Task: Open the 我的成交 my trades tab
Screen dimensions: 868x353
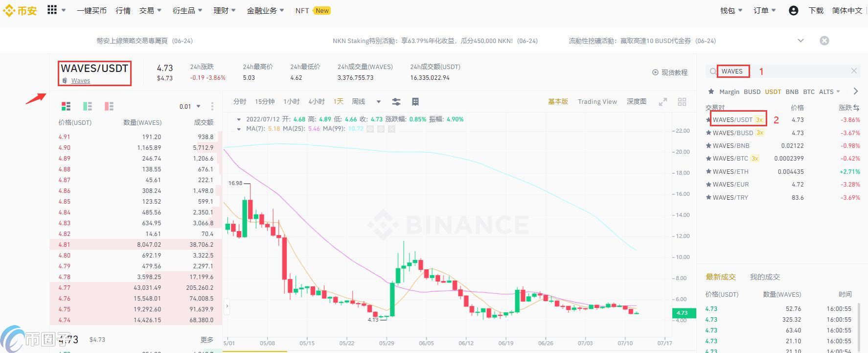Action: point(765,277)
